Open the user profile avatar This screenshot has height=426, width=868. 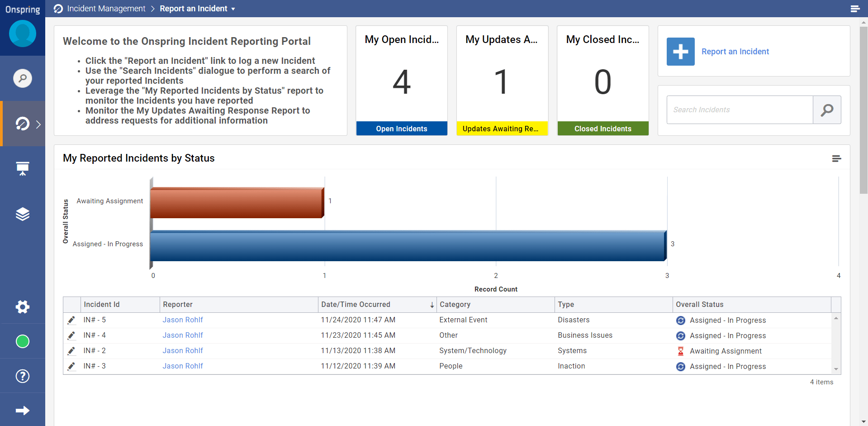click(x=23, y=34)
